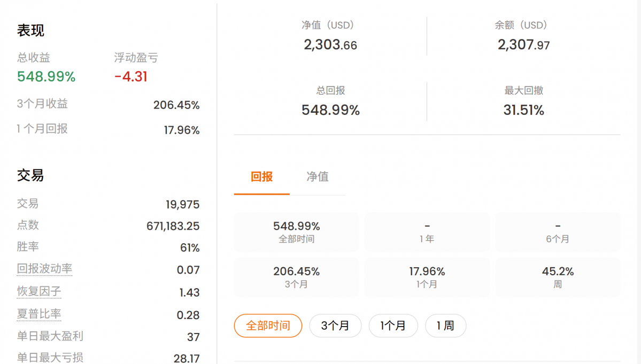Click the red 浮动盈亏 -4.31 value

(x=131, y=76)
